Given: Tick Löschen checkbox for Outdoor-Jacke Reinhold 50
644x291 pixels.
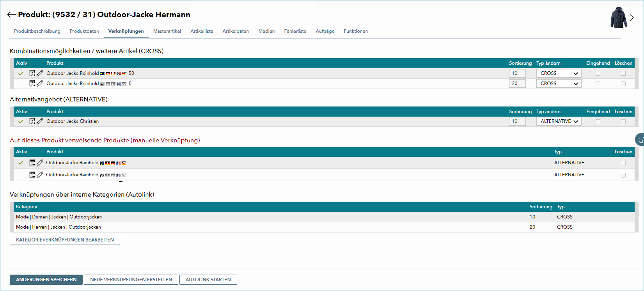Looking at the screenshot, I should 623,73.
